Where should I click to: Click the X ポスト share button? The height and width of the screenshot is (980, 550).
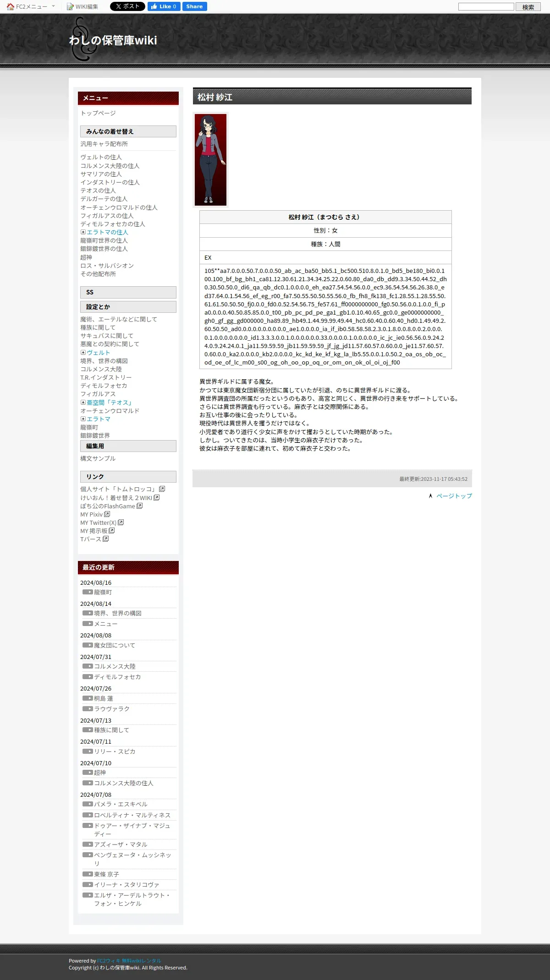tap(127, 6)
